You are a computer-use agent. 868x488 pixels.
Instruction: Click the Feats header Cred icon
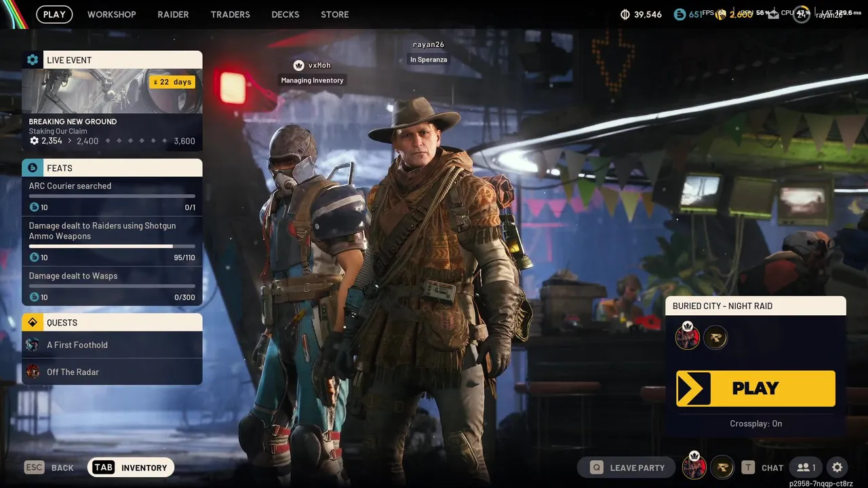pos(33,167)
